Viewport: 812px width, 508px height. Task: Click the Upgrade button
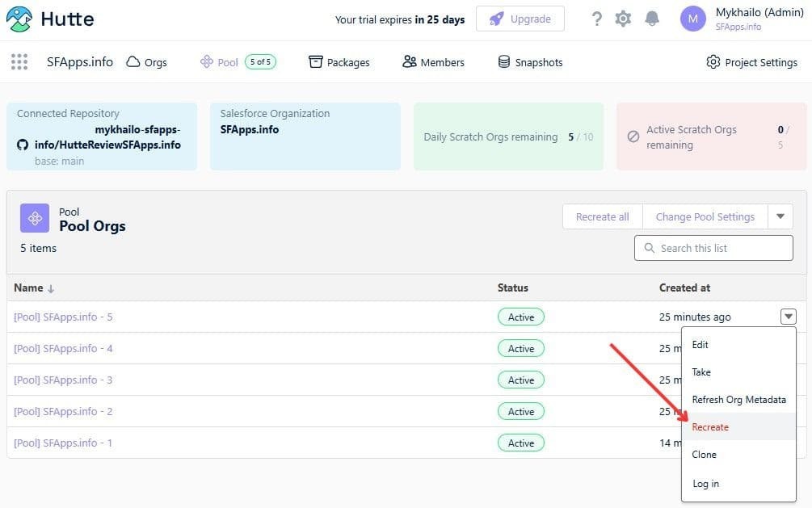tap(520, 19)
